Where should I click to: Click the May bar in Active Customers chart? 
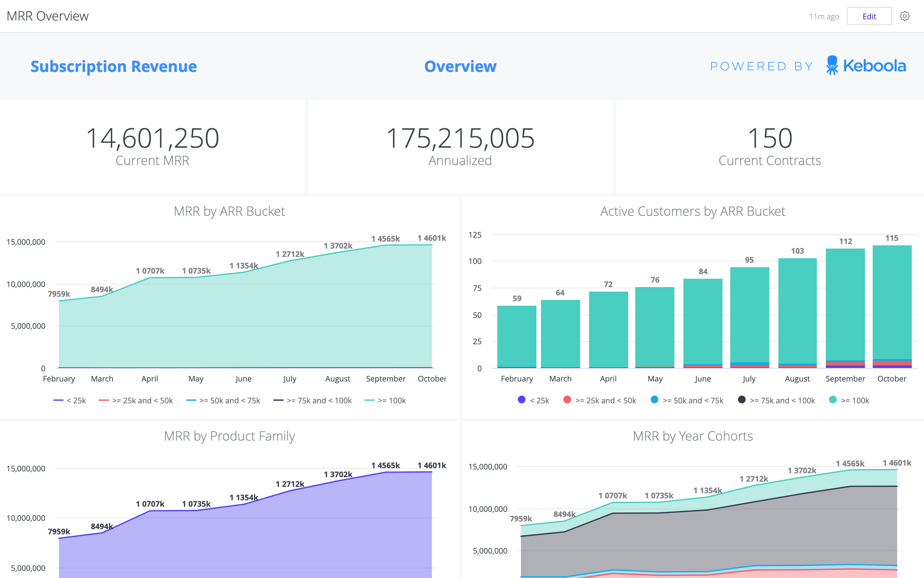(x=655, y=328)
